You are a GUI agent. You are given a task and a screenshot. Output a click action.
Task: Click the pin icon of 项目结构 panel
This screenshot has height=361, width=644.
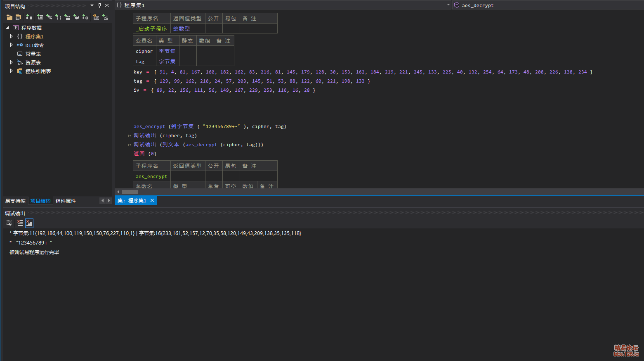pyautogui.click(x=99, y=5)
